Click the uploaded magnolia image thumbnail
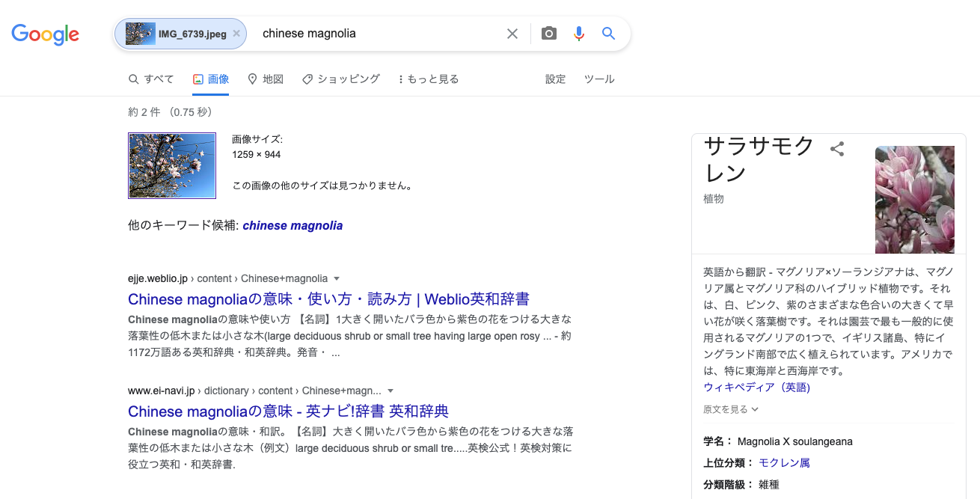Image resolution: width=980 pixels, height=499 pixels. coord(172,165)
